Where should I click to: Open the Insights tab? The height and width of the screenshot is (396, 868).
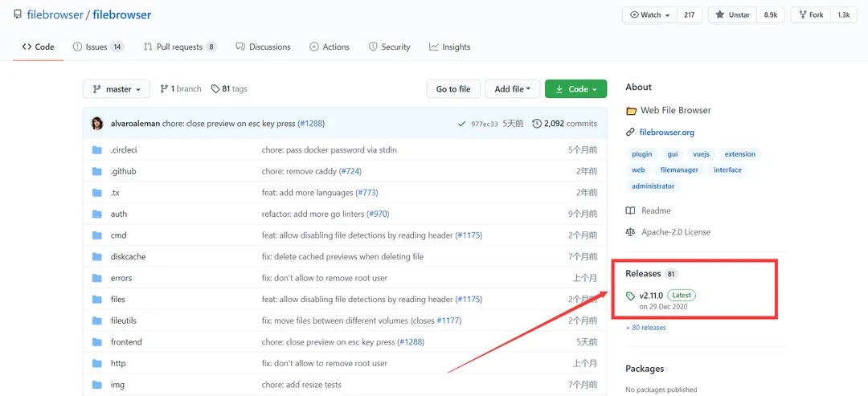point(449,47)
